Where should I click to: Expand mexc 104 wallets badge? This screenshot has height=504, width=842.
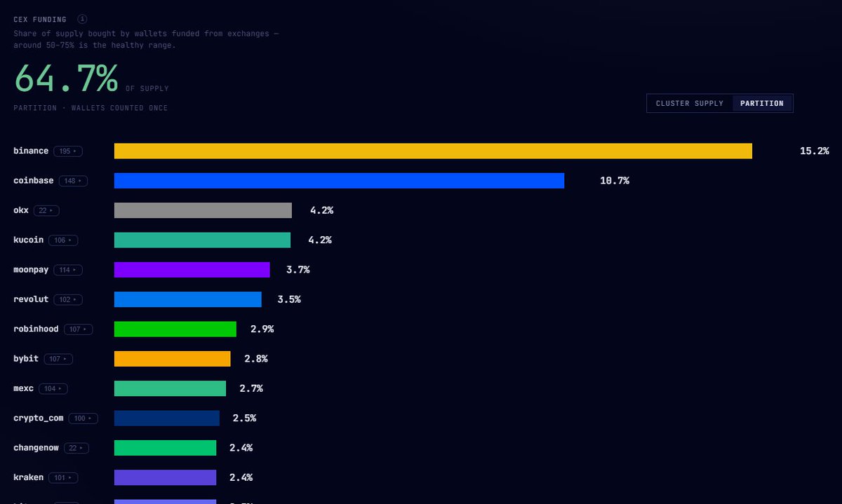53,388
